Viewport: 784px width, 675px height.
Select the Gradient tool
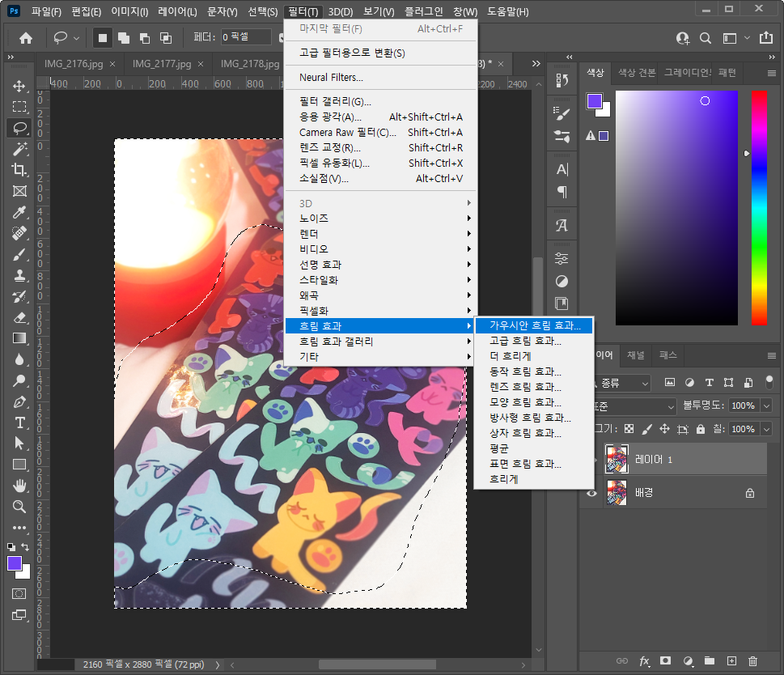(x=19, y=338)
